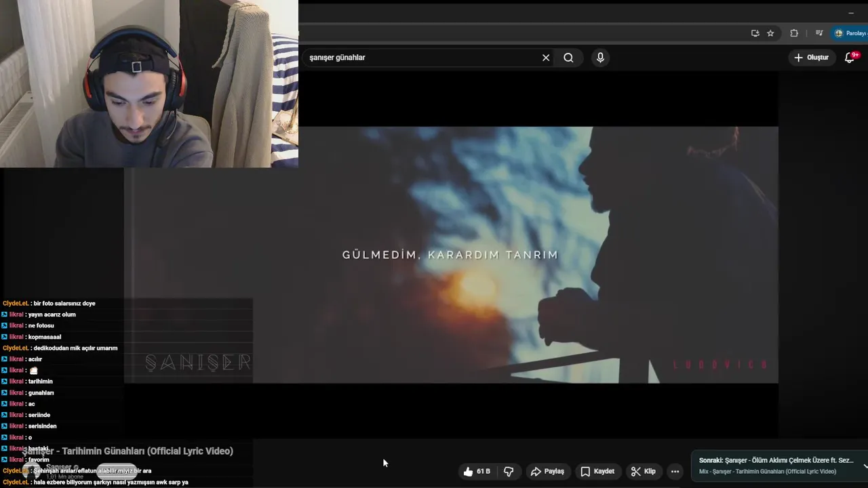Click video title Tarihimin Günahları

[x=127, y=451]
